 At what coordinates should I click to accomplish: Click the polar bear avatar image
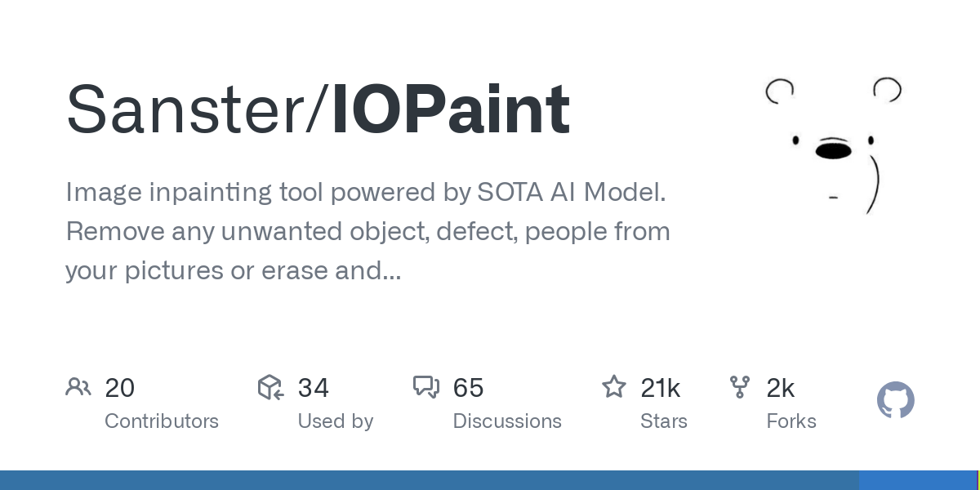tap(833, 147)
